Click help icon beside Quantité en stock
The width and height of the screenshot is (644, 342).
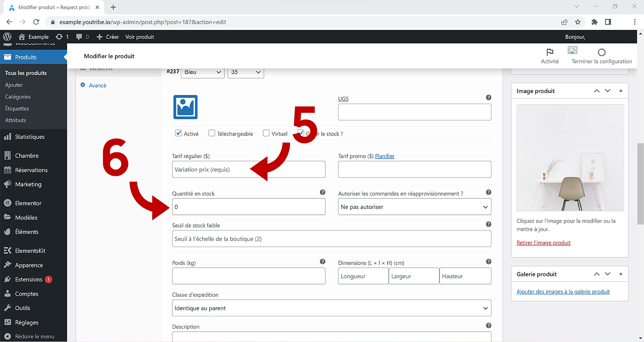[322, 192]
